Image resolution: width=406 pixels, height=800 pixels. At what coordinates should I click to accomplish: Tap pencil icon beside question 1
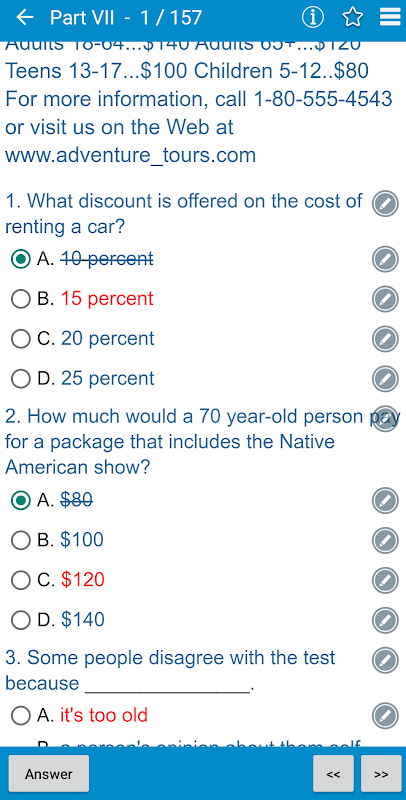(385, 204)
